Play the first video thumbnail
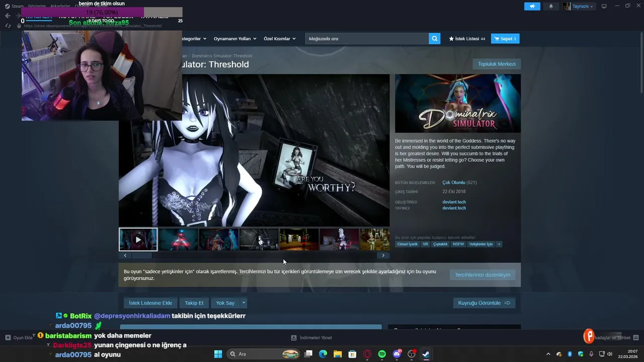Image resolution: width=644 pixels, height=362 pixels. pyautogui.click(x=138, y=240)
